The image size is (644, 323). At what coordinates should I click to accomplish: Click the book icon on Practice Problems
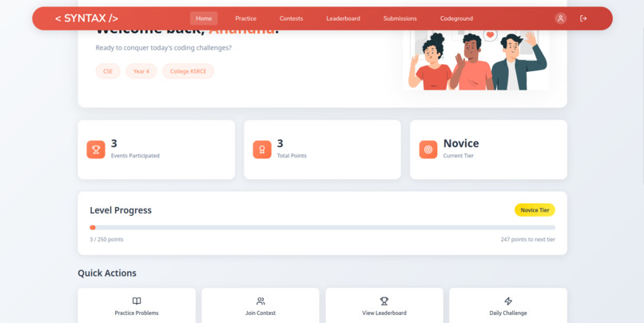coord(137,301)
